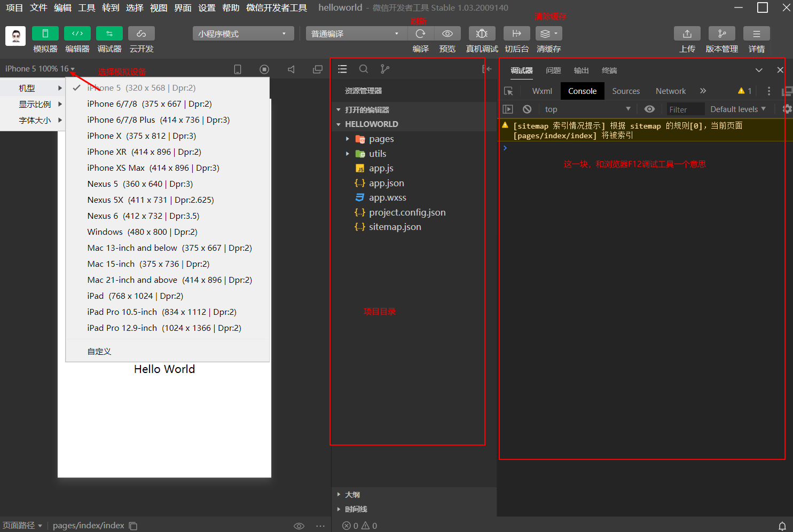Click the simulator record button icon
The height and width of the screenshot is (532, 793).
pos(264,69)
